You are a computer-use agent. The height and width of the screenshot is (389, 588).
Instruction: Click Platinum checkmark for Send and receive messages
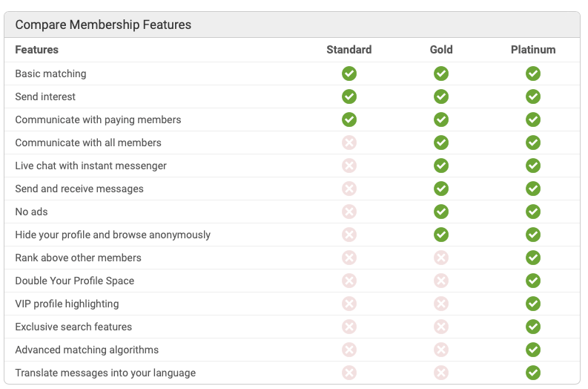533,189
